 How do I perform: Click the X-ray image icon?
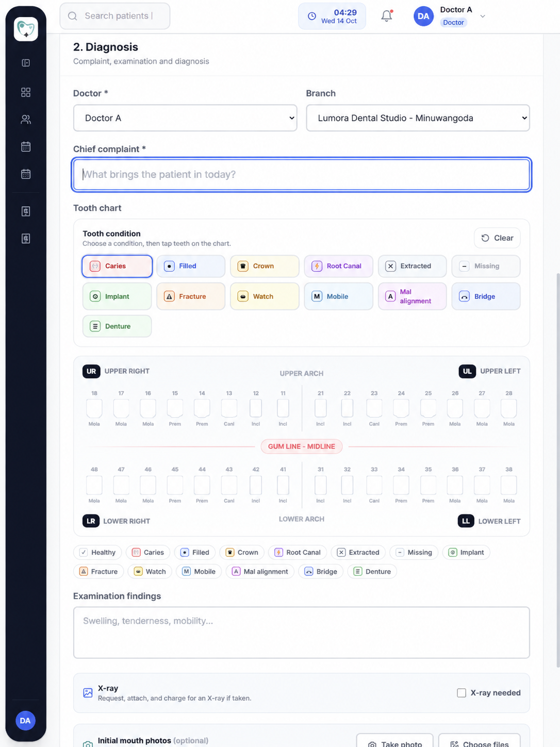[x=88, y=693]
